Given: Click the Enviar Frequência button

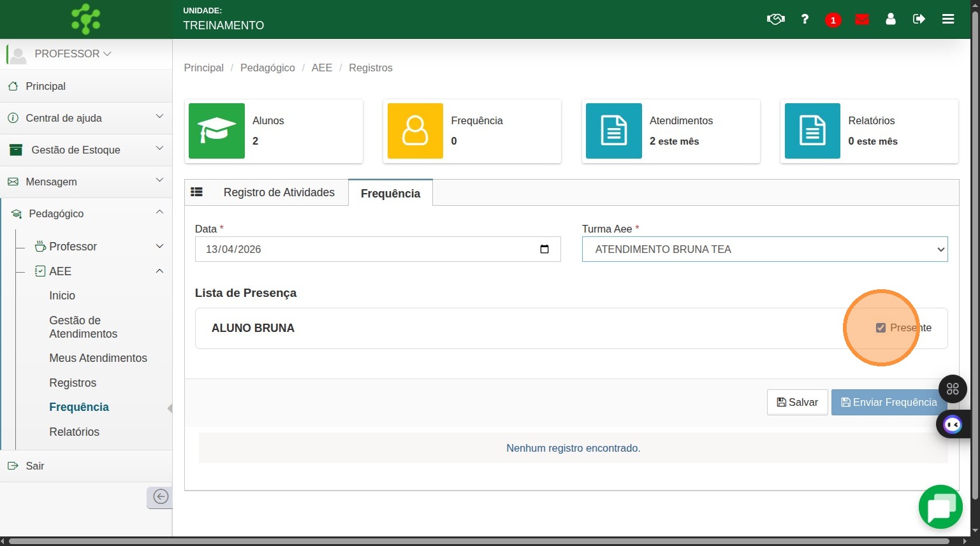Looking at the screenshot, I should click(x=888, y=402).
